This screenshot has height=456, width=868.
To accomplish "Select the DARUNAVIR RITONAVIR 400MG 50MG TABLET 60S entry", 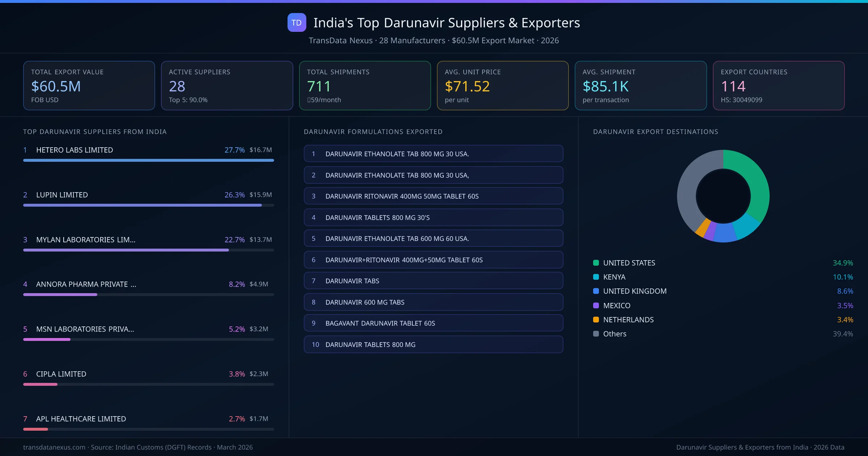I will (433, 196).
